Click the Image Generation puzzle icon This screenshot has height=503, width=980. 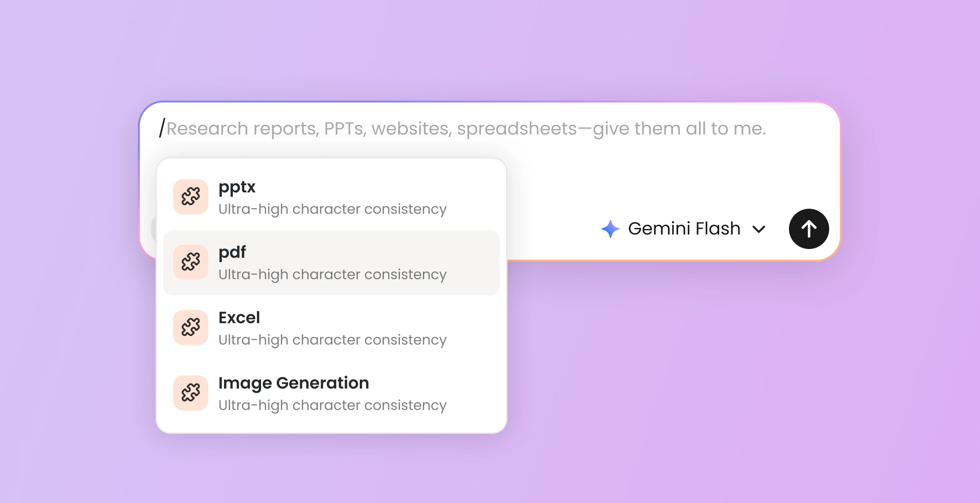pyautogui.click(x=191, y=393)
